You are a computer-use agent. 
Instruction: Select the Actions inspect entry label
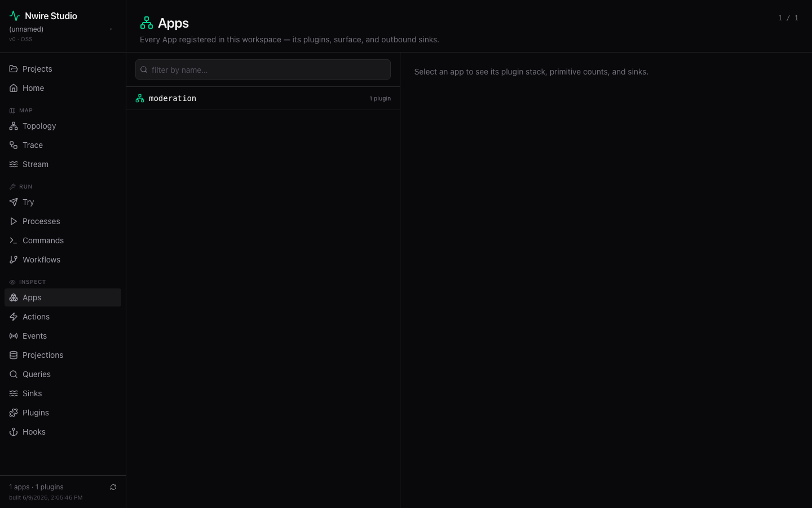point(36,317)
